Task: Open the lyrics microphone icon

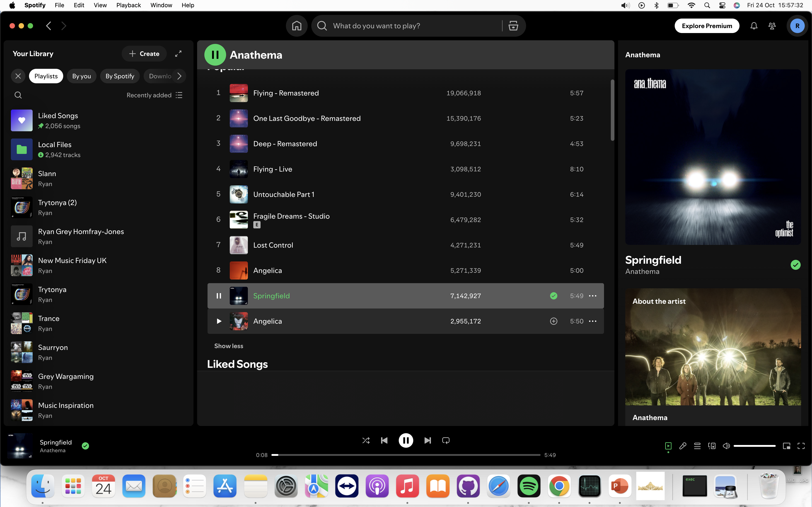Action: pos(682,446)
